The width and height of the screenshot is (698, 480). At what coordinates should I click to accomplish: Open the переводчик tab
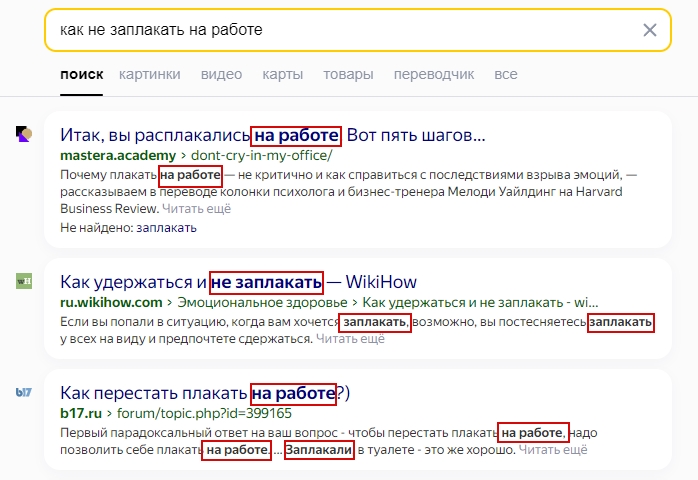tap(434, 74)
